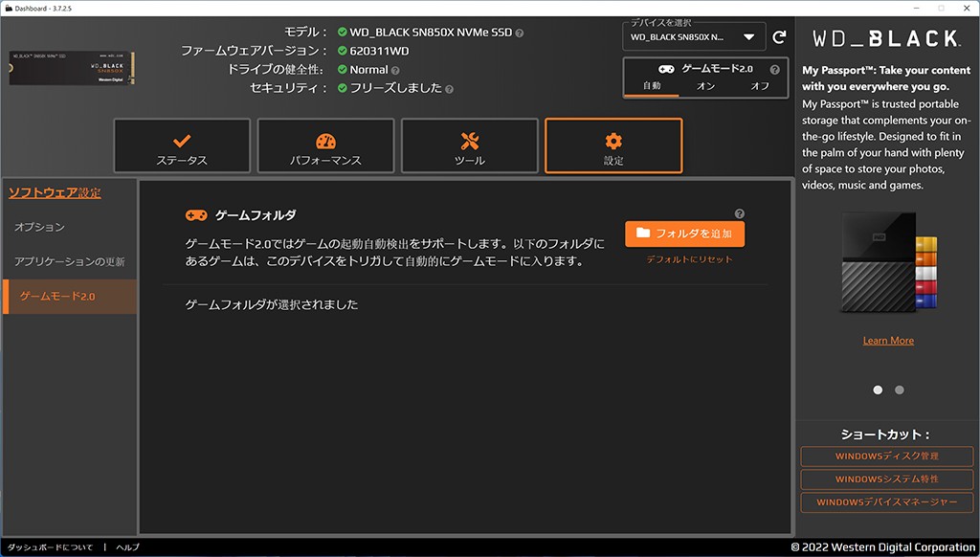Click the Game Mode 2.0 help icon
The height and width of the screenshot is (557, 980).
pyautogui.click(x=774, y=70)
